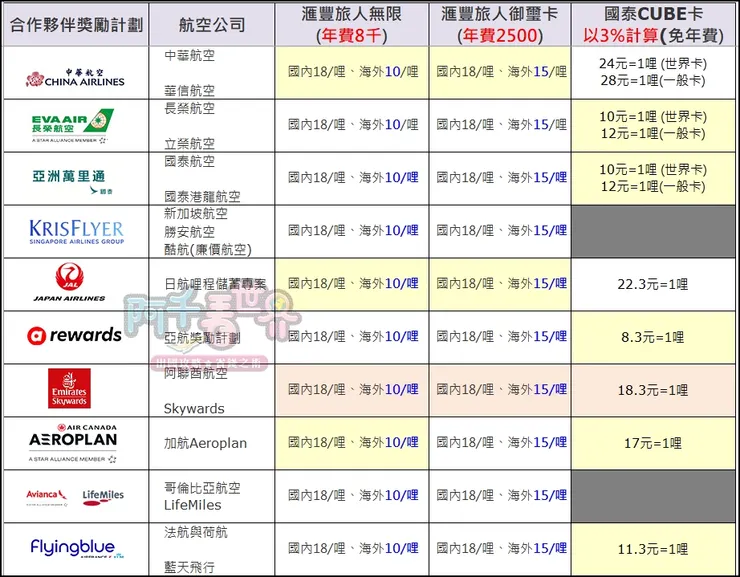Click 海外10/哩 rate in China Airlines row

pos(389,72)
